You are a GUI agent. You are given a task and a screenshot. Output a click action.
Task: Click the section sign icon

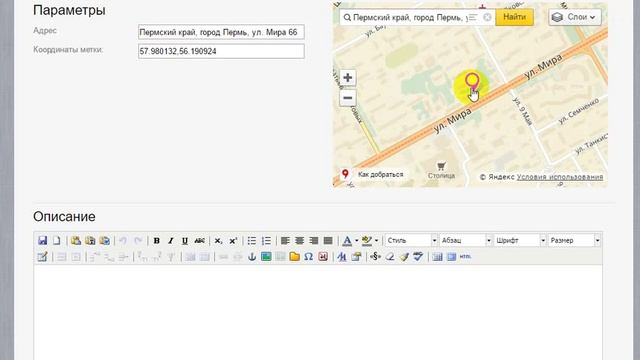click(375, 257)
